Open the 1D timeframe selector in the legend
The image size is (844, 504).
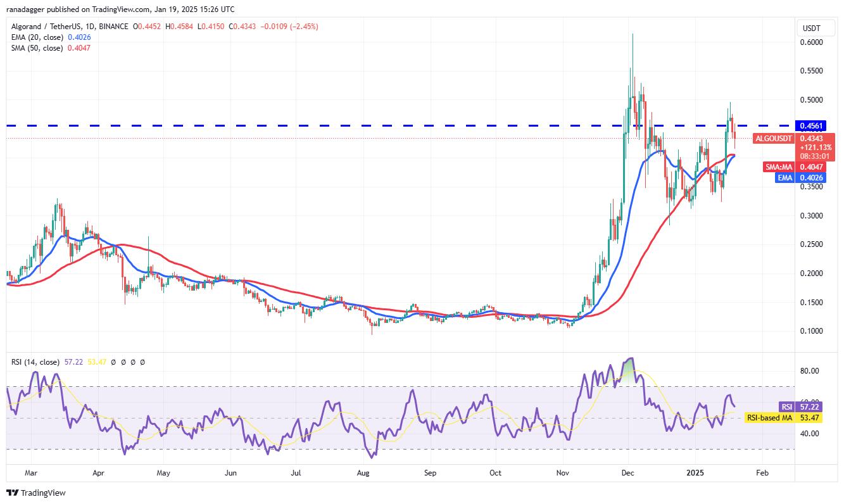(91, 27)
